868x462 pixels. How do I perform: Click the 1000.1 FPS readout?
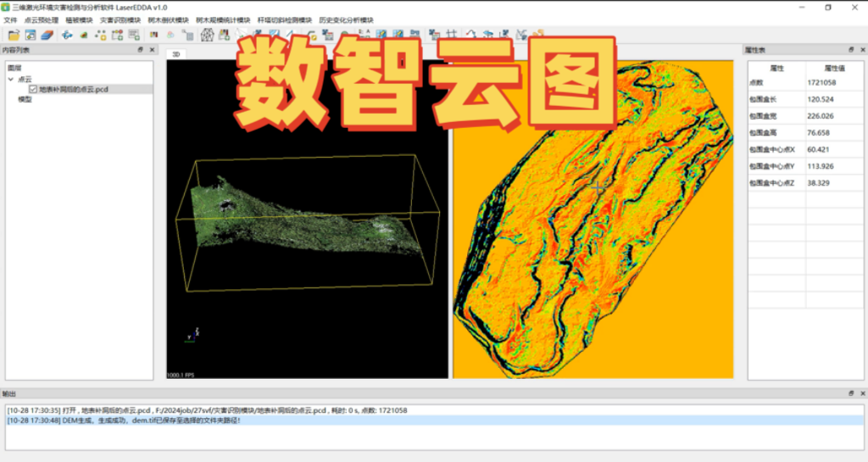tap(181, 376)
